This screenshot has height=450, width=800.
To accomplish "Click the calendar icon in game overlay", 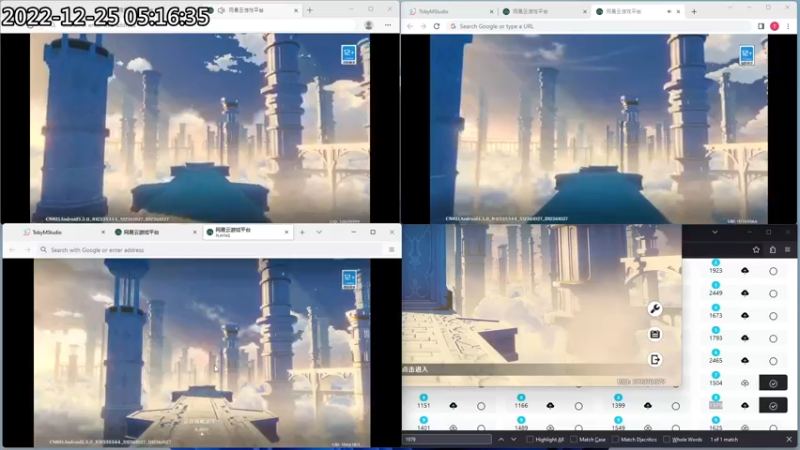I will point(655,334).
